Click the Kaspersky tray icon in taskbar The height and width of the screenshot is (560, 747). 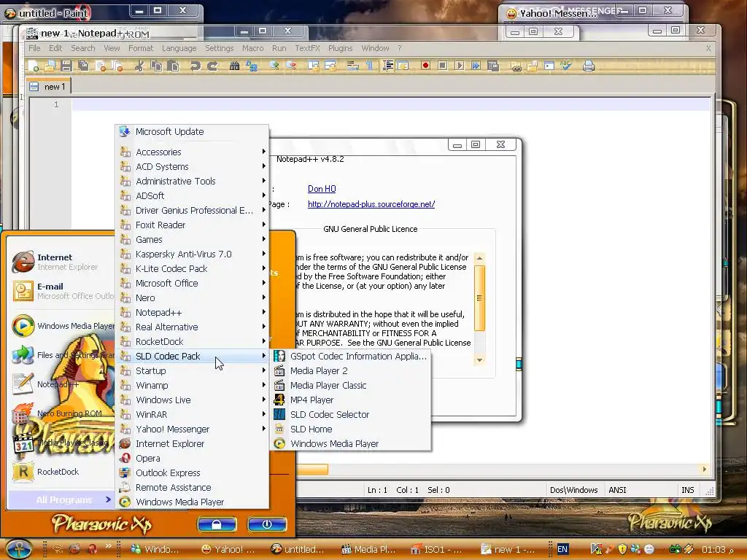[x=596, y=549]
